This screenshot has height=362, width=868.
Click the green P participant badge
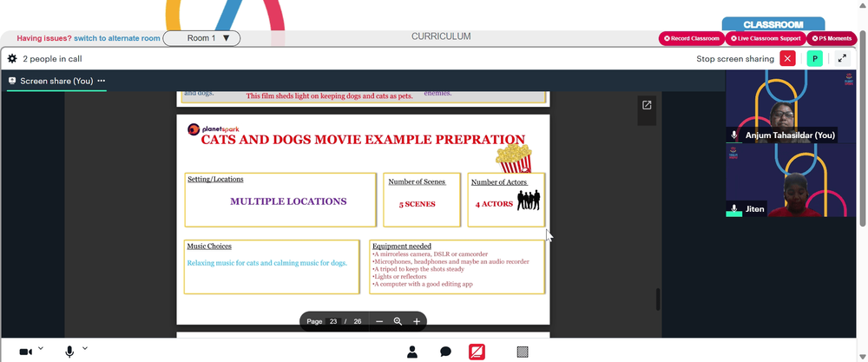coord(814,59)
